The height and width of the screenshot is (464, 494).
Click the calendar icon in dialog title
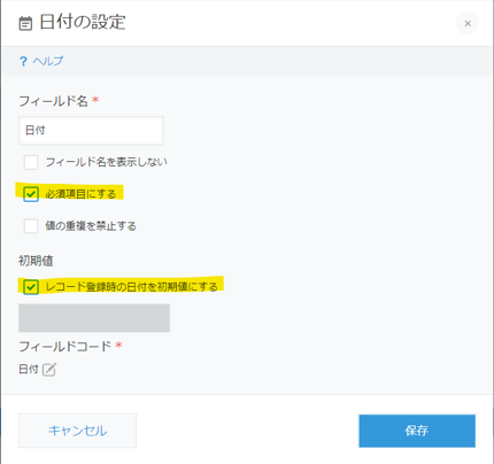click(26, 23)
